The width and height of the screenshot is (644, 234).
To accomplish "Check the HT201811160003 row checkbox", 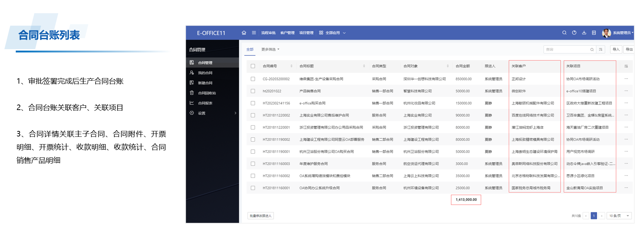I will coord(253,164).
